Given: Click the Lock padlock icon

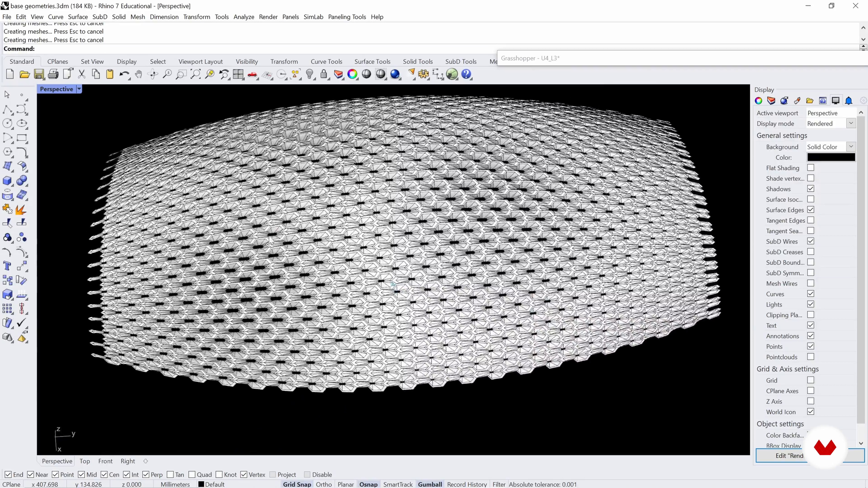Looking at the screenshot, I should coord(323,74).
